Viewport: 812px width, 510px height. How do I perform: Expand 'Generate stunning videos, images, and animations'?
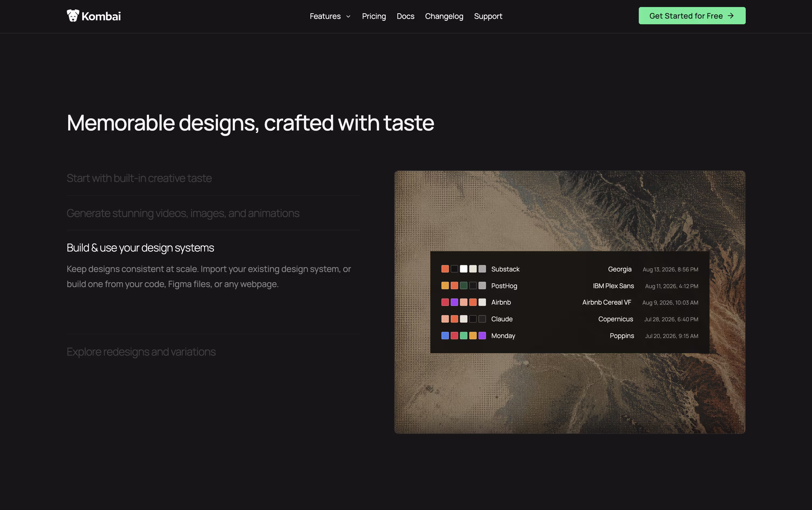point(183,213)
